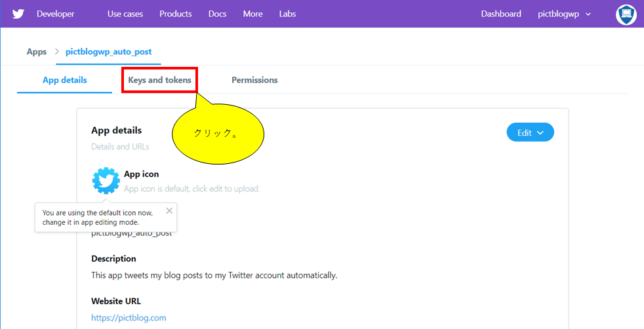Click the Developer home link
Viewport: 644px width, 329px height.
point(56,14)
